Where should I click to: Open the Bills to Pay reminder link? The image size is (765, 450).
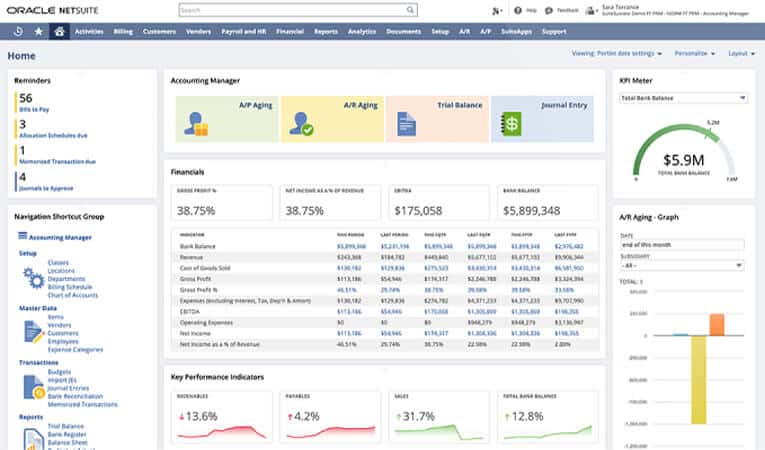tap(34, 109)
